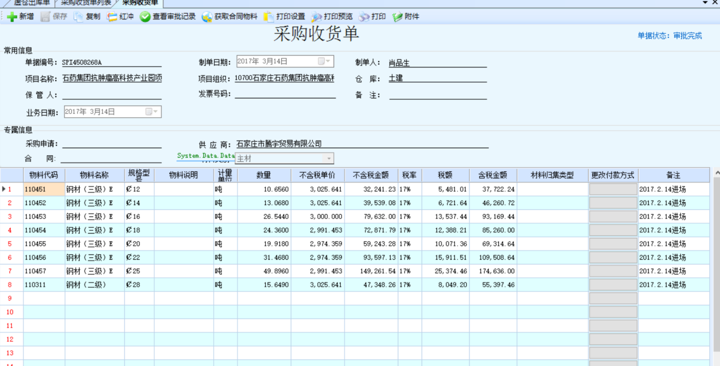Click the 制单人 field

(x=438, y=63)
